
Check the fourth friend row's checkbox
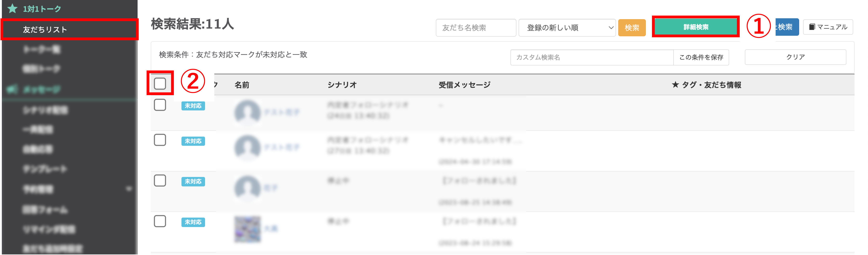tap(160, 221)
